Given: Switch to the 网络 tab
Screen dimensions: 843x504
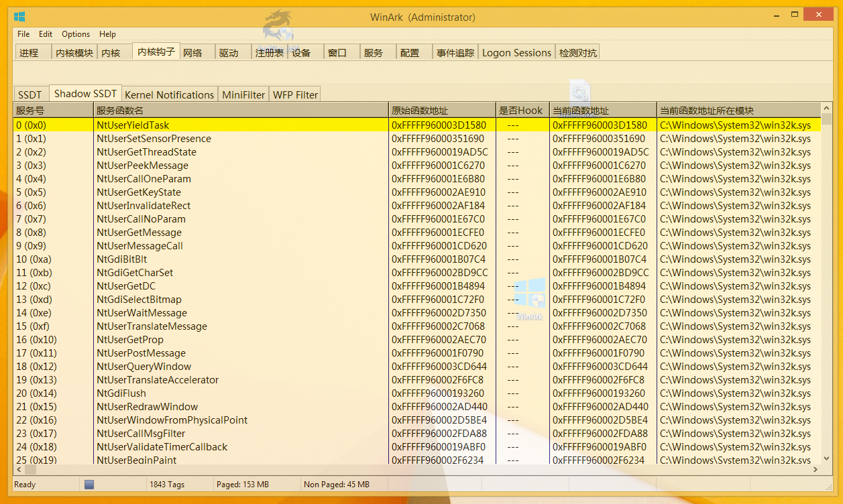Looking at the screenshot, I should [x=196, y=53].
